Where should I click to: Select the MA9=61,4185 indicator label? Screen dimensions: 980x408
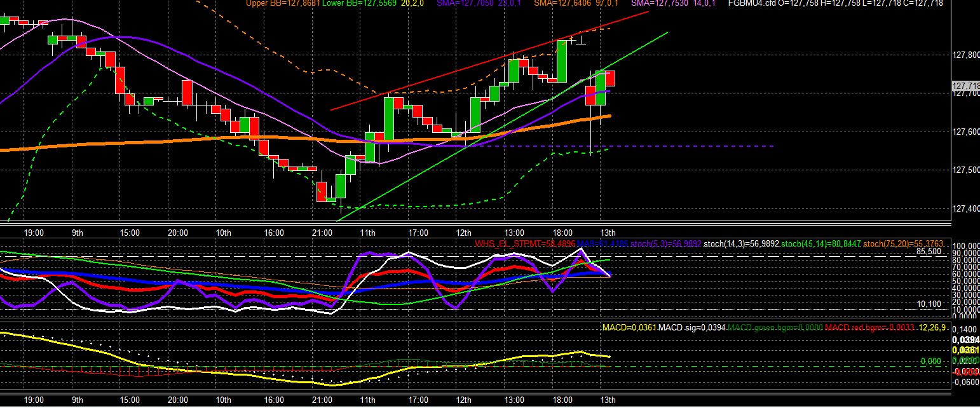coord(602,243)
